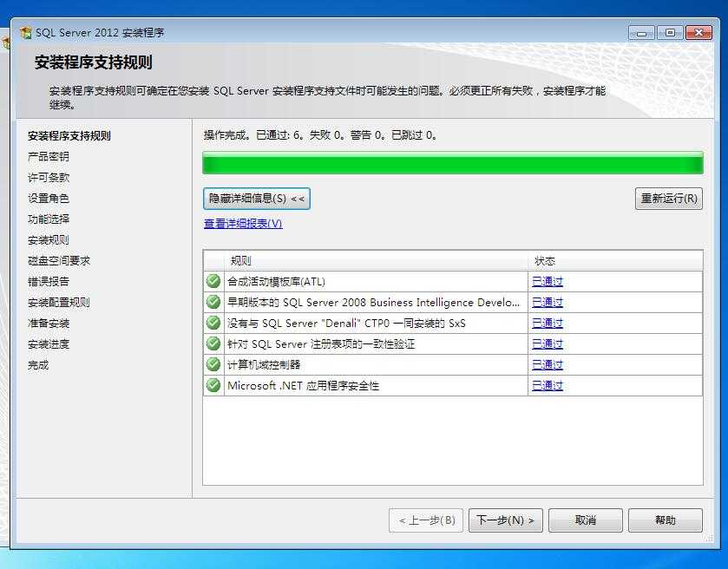Screen dimensions: 728x569
Task: Click rule text 合成活动模板库(ATL)
Action: tap(276, 282)
